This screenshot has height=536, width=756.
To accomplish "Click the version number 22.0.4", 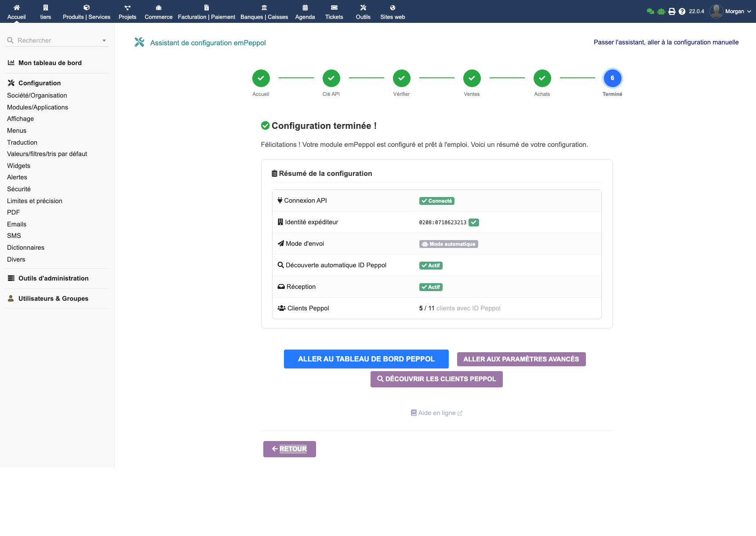I will coord(697,11).
